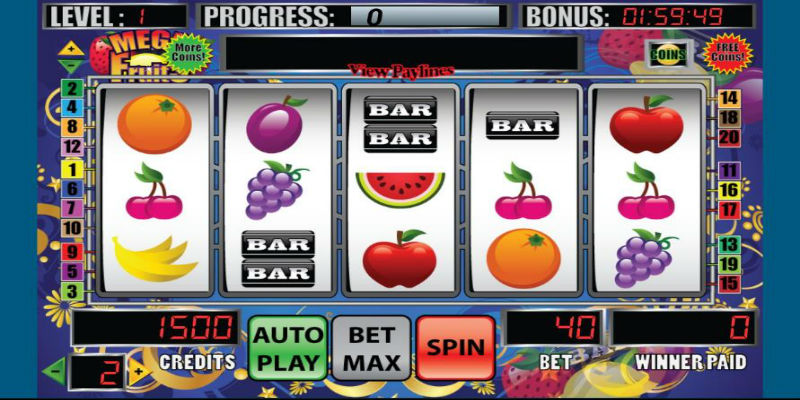Increase lines with yellow plus arrow at top-left
This screenshot has width=800, height=400.
coord(71,51)
